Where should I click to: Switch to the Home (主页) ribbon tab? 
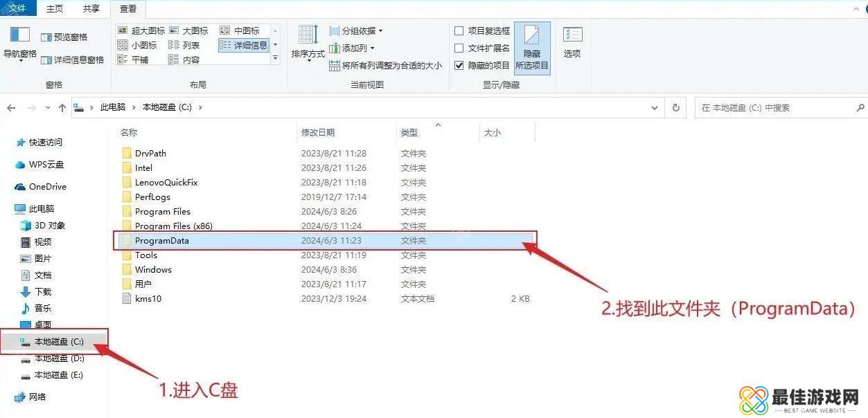(x=55, y=9)
